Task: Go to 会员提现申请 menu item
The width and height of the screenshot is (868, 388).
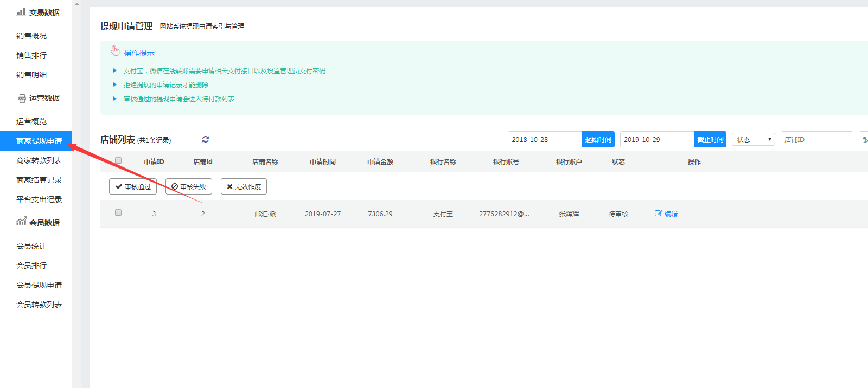Action: coord(39,285)
